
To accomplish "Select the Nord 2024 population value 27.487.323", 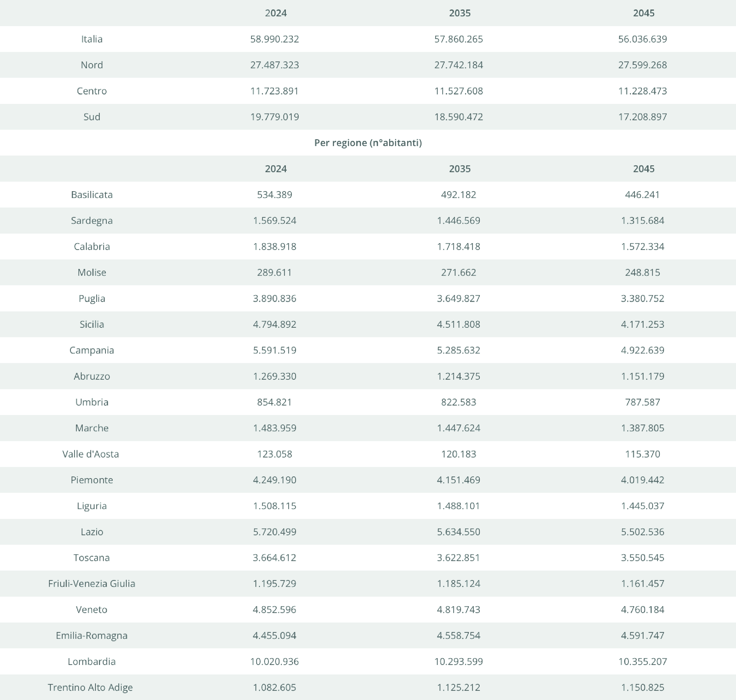I will coord(275,65).
